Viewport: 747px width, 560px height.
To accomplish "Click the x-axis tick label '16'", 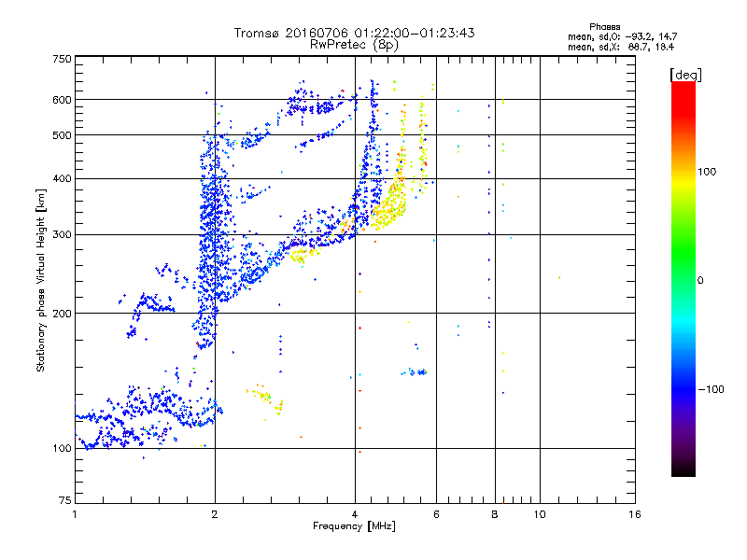I will 635,514.
